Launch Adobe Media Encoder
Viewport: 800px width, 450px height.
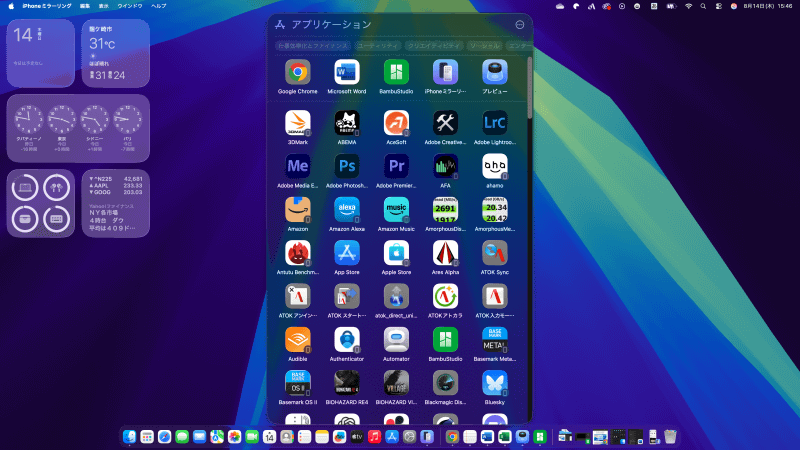click(297, 166)
